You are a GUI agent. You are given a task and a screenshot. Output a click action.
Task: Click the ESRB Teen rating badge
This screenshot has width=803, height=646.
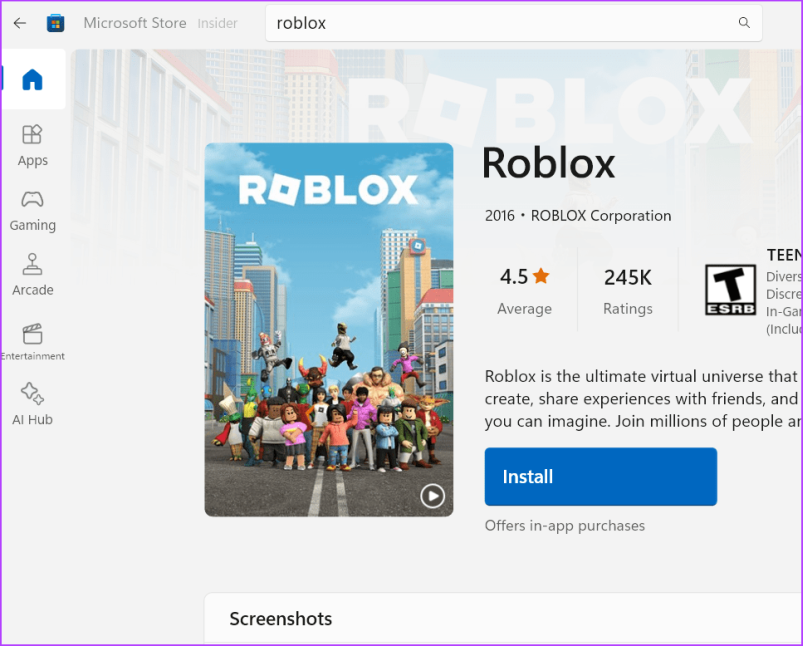tap(730, 290)
